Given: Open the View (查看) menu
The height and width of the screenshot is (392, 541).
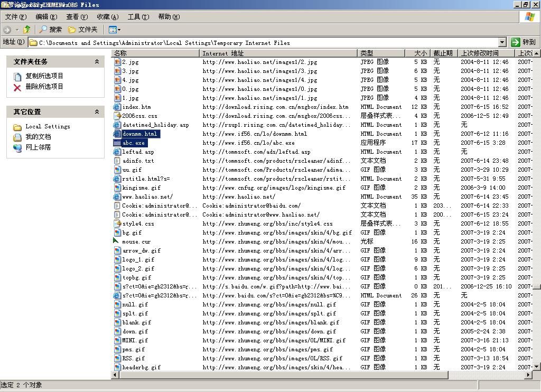Looking at the screenshot, I should pyautogui.click(x=77, y=17).
